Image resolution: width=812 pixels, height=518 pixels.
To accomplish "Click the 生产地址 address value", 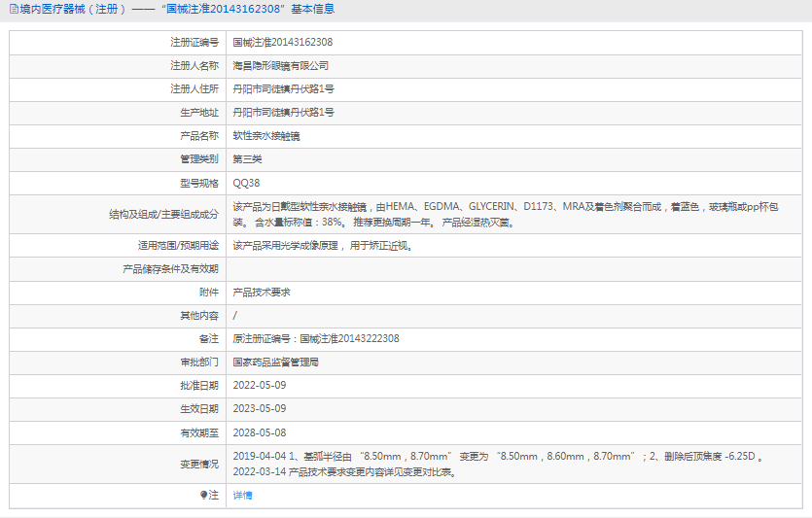I will coord(284,113).
